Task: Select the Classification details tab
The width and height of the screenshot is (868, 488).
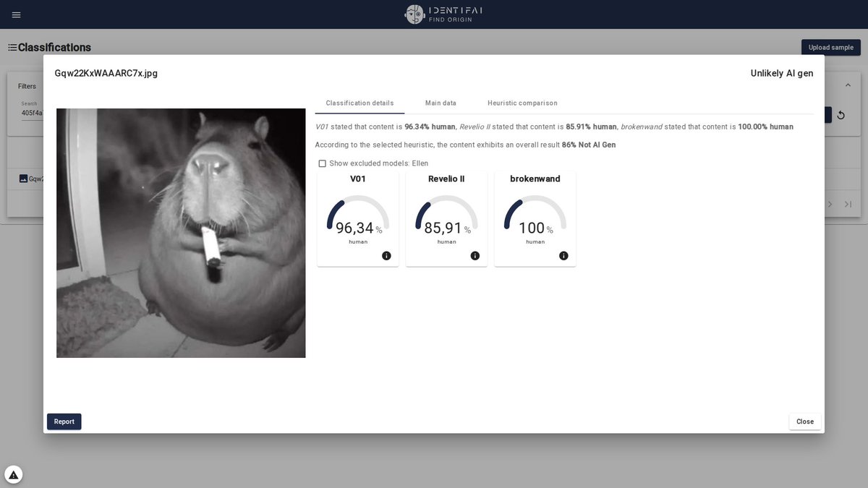Action: point(359,103)
